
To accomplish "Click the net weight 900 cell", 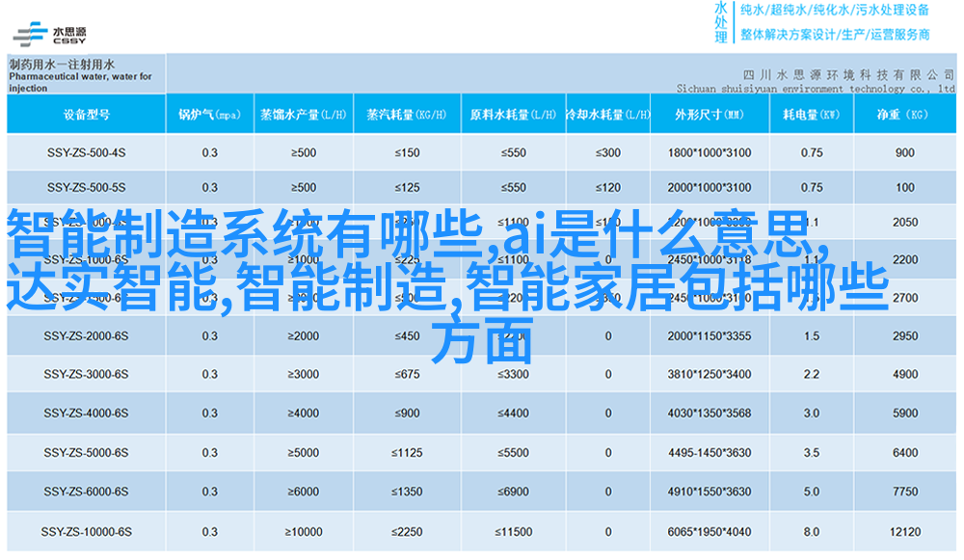I will coord(905,152).
